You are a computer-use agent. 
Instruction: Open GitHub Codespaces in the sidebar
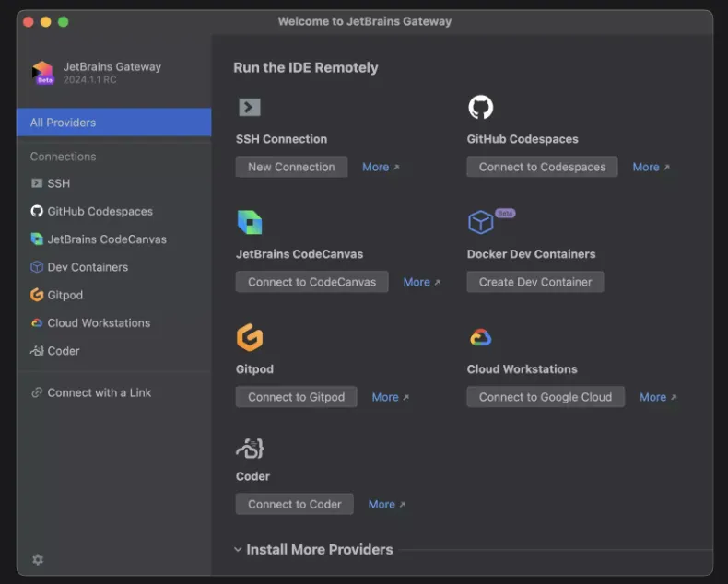click(x=113, y=211)
